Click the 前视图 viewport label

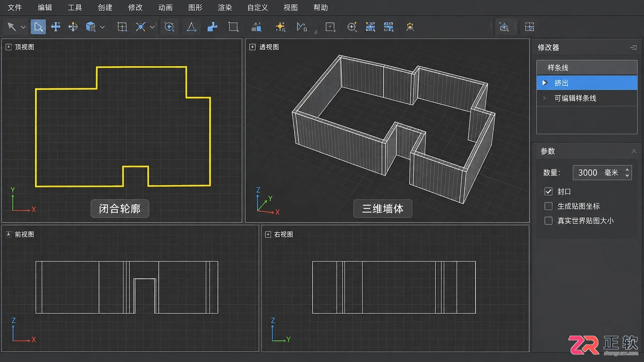coord(24,234)
